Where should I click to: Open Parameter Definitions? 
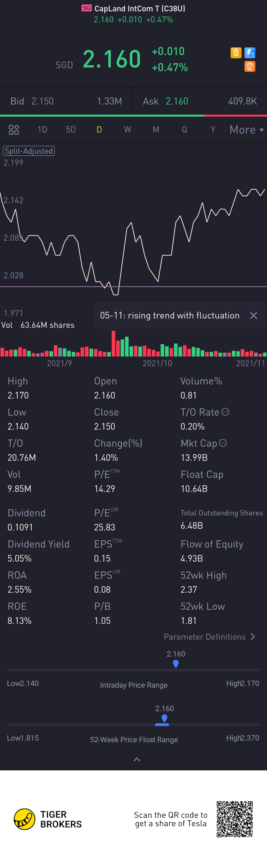[x=209, y=637]
